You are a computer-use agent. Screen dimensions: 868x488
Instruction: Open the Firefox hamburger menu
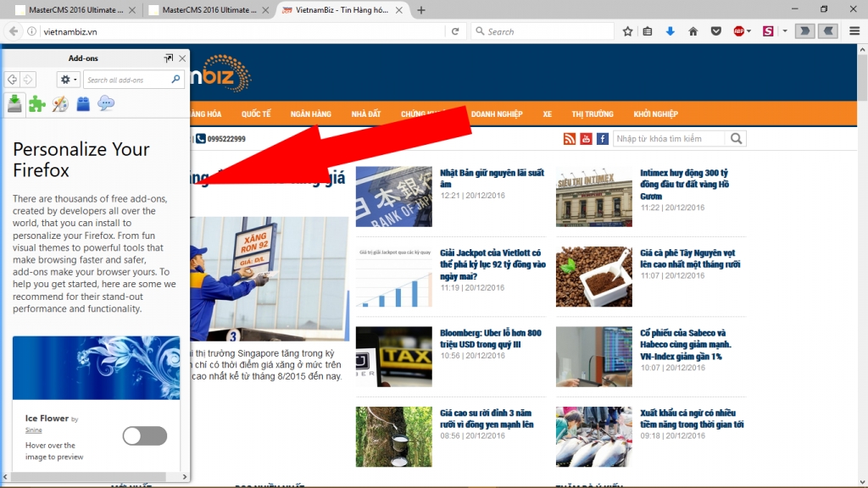pyautogui.click(x=854, y=31)
